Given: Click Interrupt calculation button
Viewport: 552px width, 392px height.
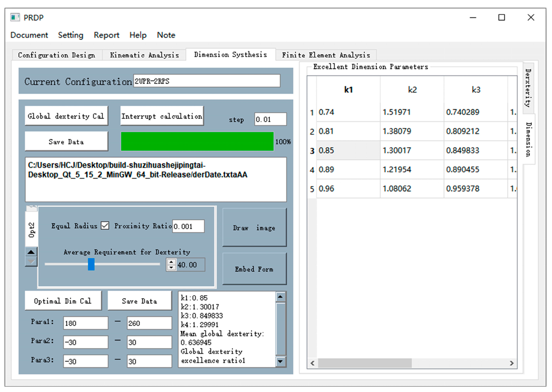Looking at the screenshot, I should (x=162, y=116).
